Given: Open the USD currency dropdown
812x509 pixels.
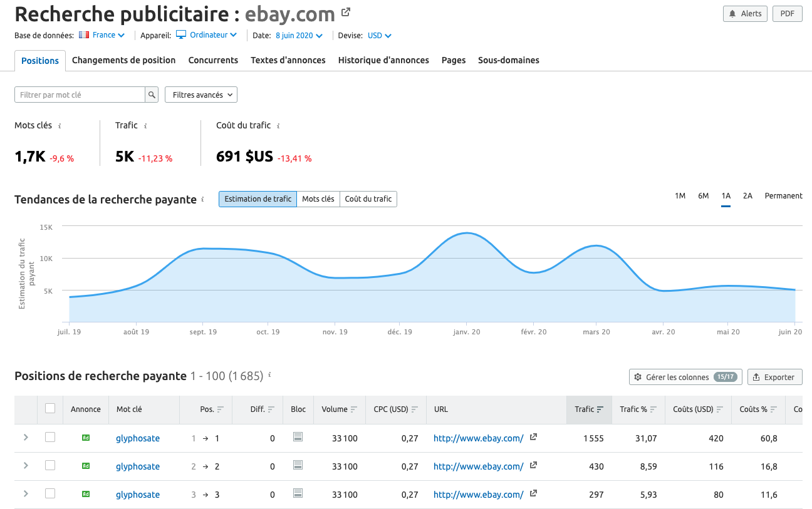Looking at the screenshot, I should 380,36.
